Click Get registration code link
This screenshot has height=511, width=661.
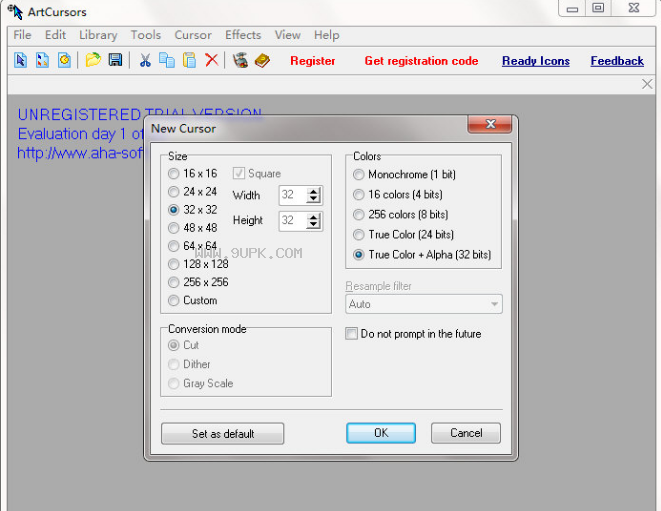(421, 61)
